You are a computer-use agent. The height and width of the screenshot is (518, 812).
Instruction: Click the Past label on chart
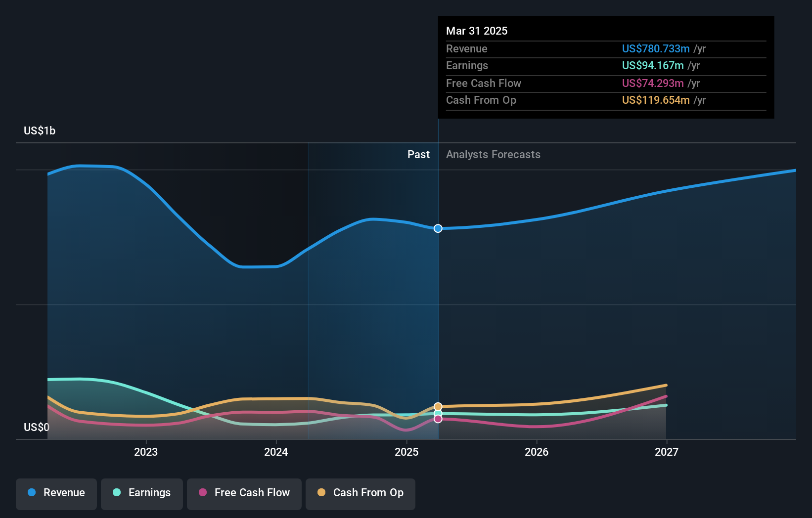pyautogui.click(x=418, y=154)
